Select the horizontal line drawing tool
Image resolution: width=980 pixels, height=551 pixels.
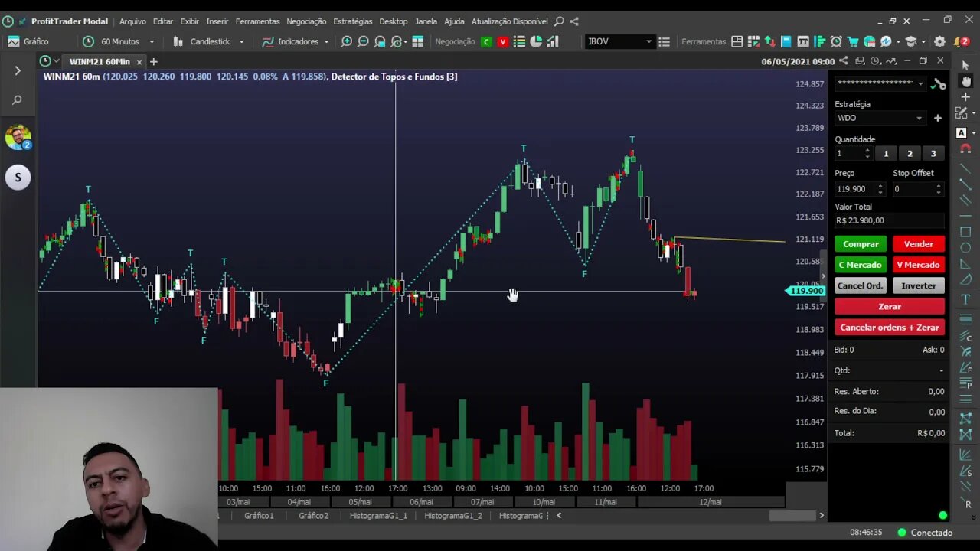click(965, 216)
